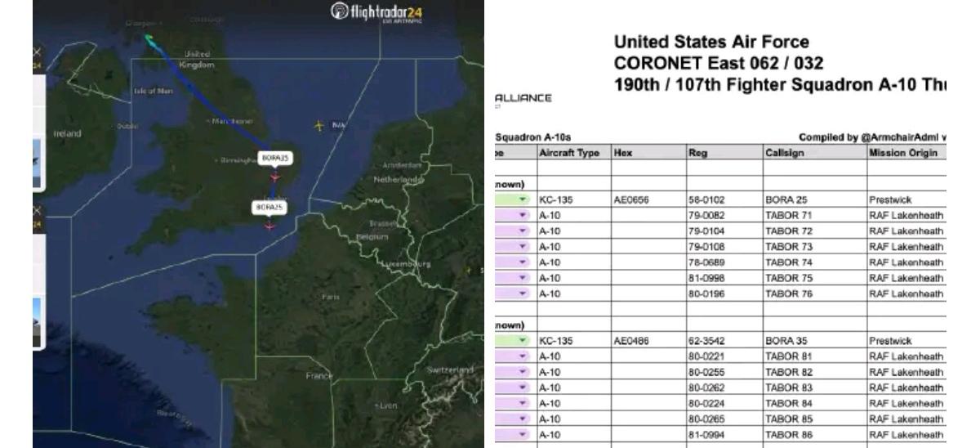Select the red aircraft icon in the English Channel
Screen dimensions: 980x448
pyautogui.click(x=271, y=225)
